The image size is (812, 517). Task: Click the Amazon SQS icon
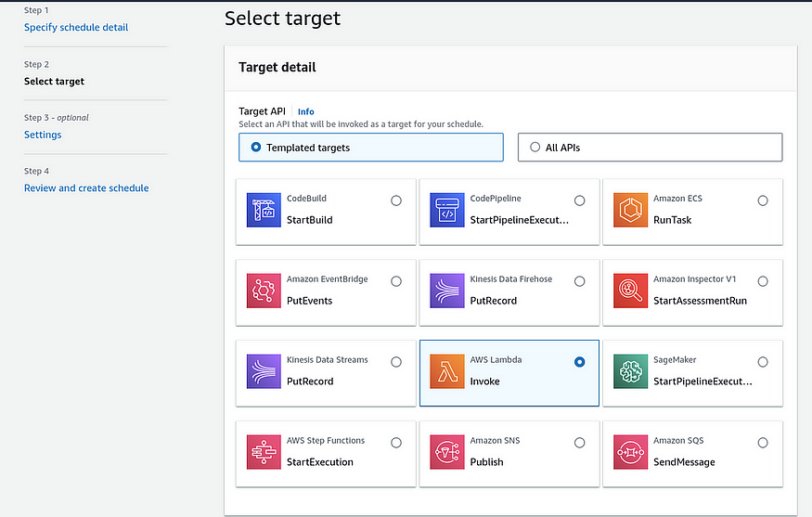tap(630, 452)
